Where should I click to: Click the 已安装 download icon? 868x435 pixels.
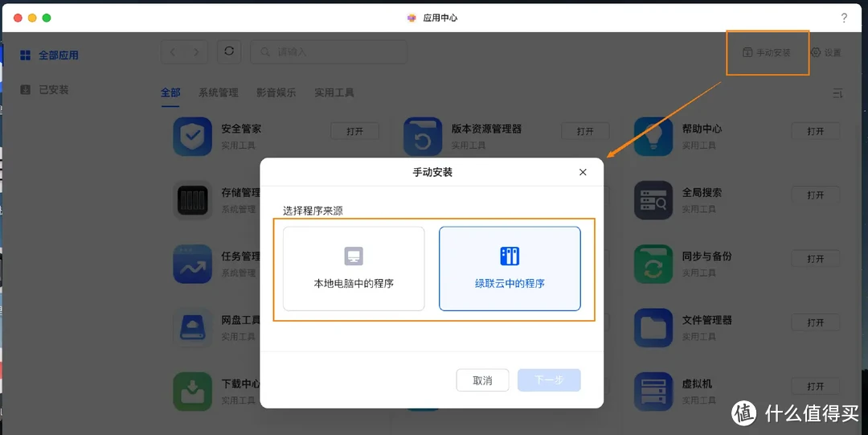(x=26, y=90)
